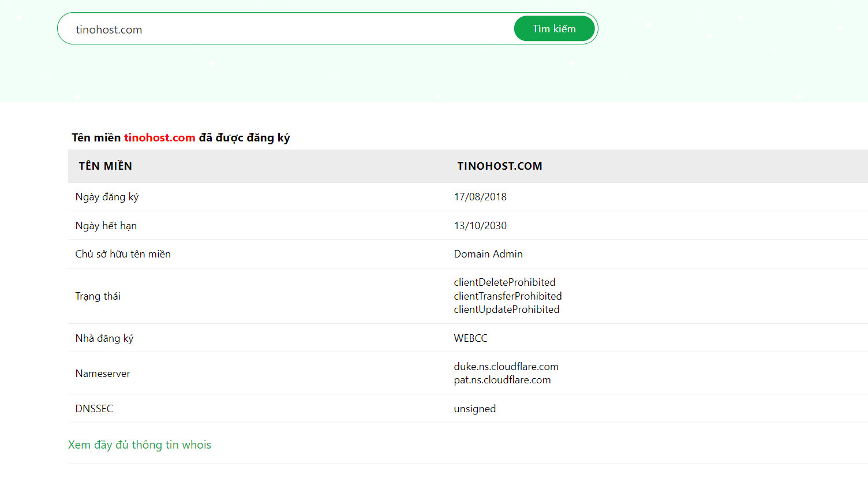Click the DNSSEC row label

coord(94,409)
